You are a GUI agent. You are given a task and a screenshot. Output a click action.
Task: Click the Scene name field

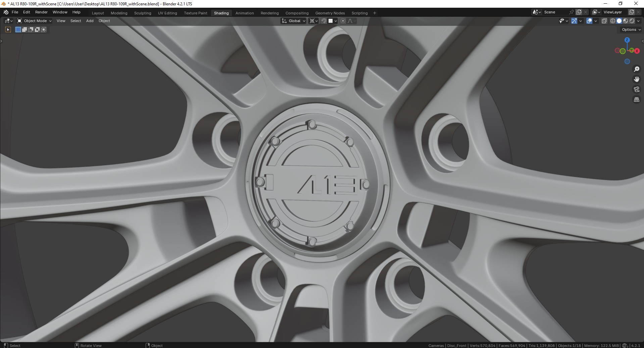(x=555, y=12)
